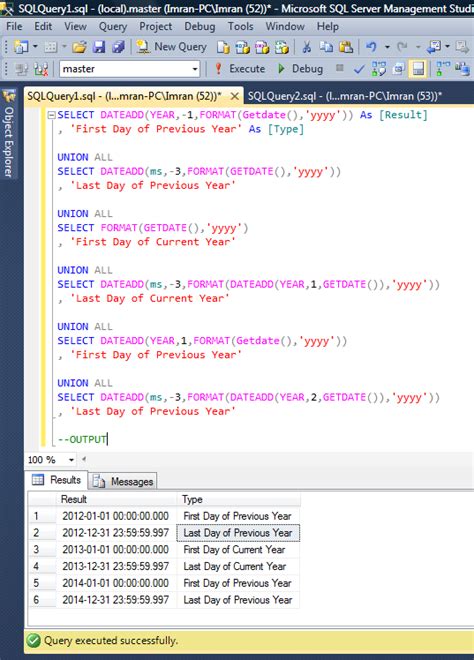Close the SQLQuery1.sql tab

(x=234, y=96)
